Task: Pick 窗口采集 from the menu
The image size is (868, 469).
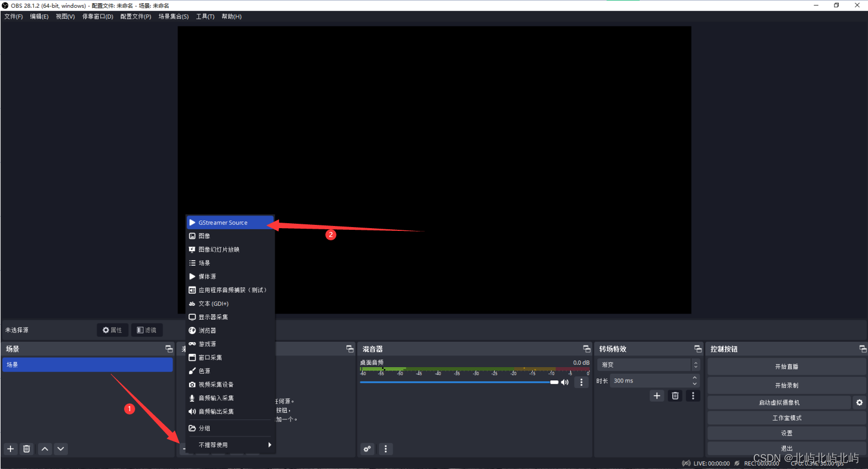Action: click(230, 358)
